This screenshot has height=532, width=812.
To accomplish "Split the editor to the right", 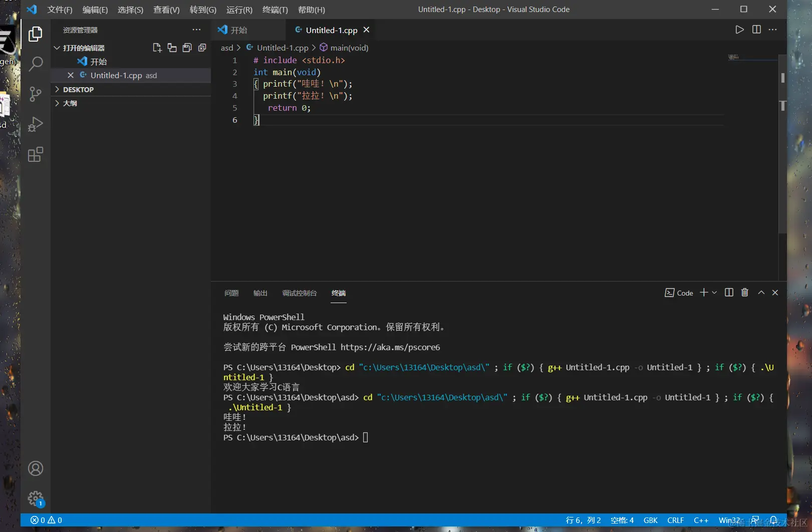I will (x=756, y=30).
